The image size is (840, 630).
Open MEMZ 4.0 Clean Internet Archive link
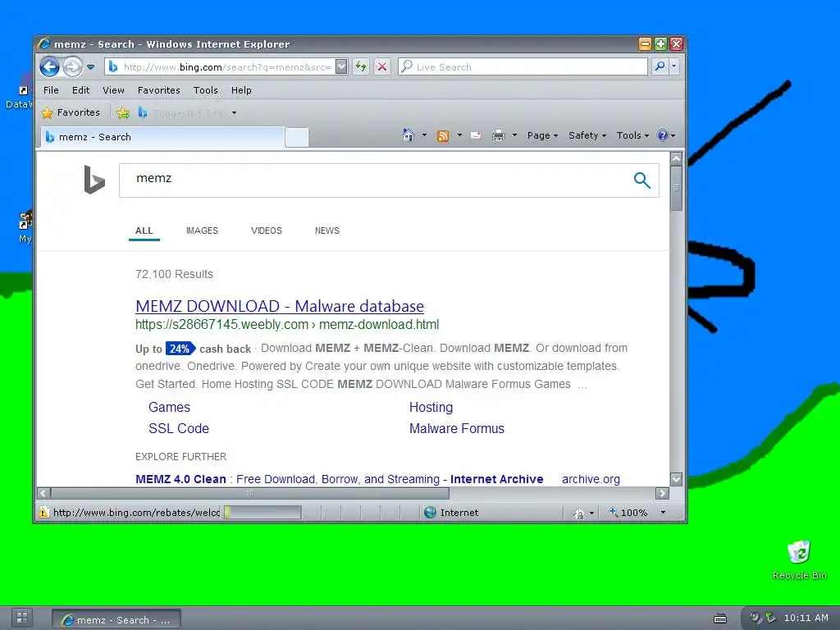point(339,479)
